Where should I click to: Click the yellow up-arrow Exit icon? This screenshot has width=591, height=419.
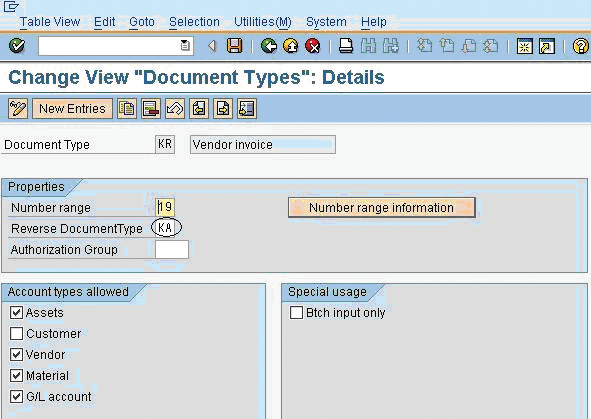point(291,46)
